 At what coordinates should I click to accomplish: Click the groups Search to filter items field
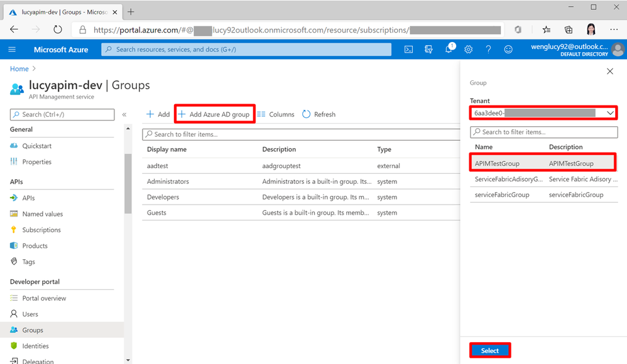(x=301, y=134)
